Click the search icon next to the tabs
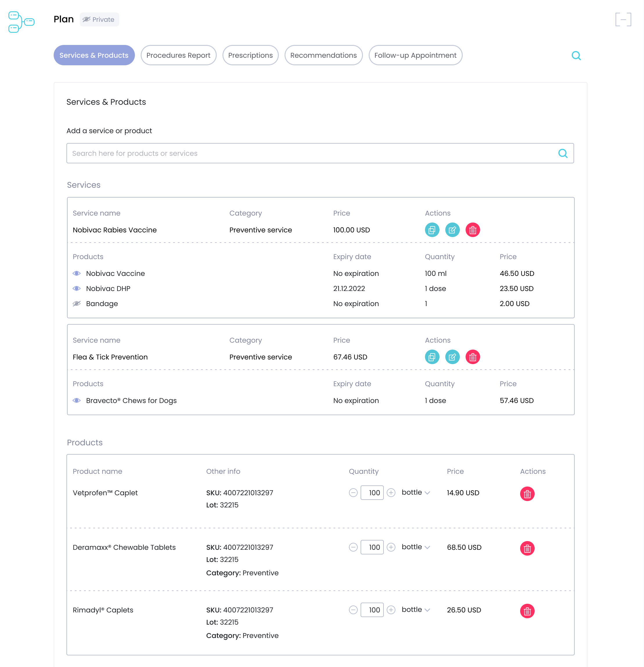Image resolution: width=644 pixels, height=667 pixels. 576,55
